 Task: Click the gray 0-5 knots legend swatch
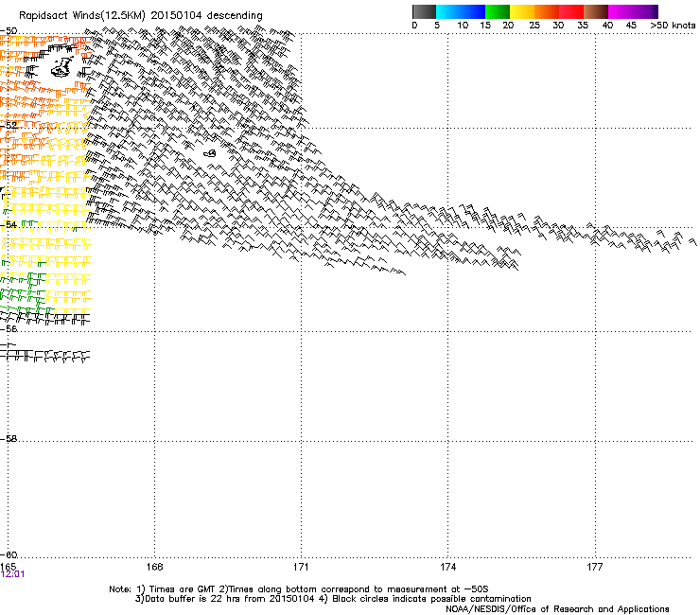[424, 11]
